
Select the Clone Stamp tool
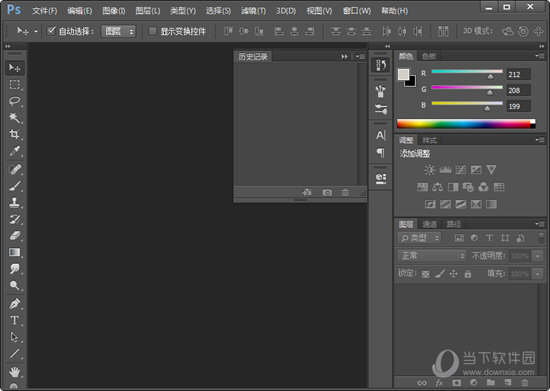[14, 202]
